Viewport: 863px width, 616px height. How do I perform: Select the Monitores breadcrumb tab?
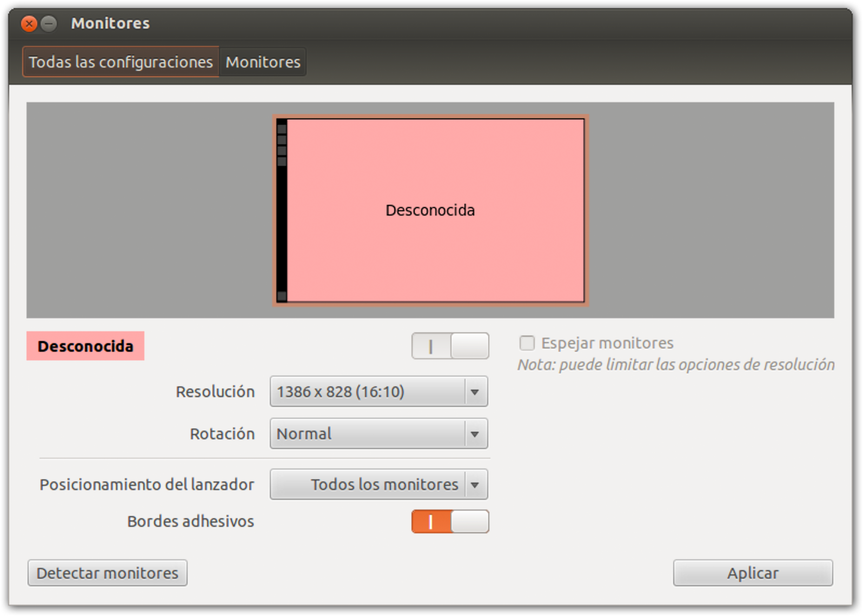coord(263,62)
